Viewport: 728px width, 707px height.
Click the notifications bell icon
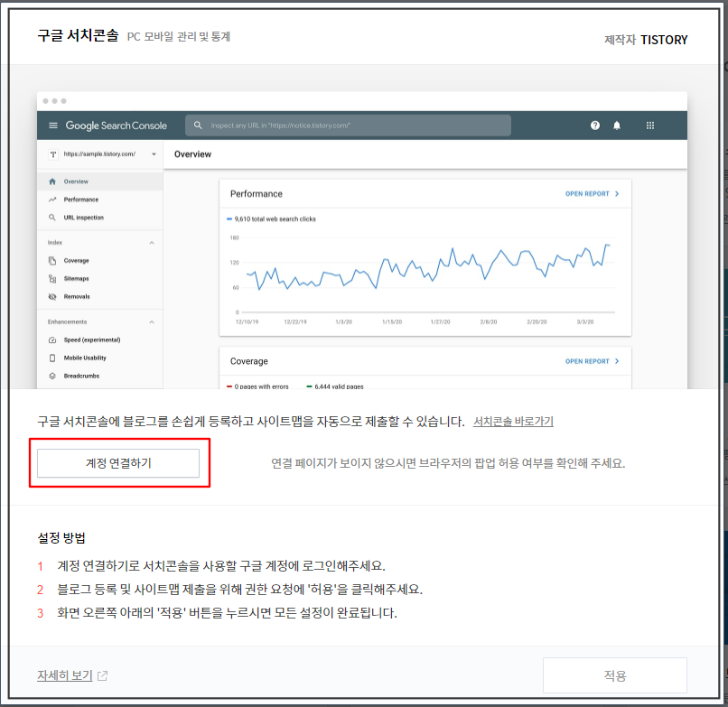tap(617, 126)
